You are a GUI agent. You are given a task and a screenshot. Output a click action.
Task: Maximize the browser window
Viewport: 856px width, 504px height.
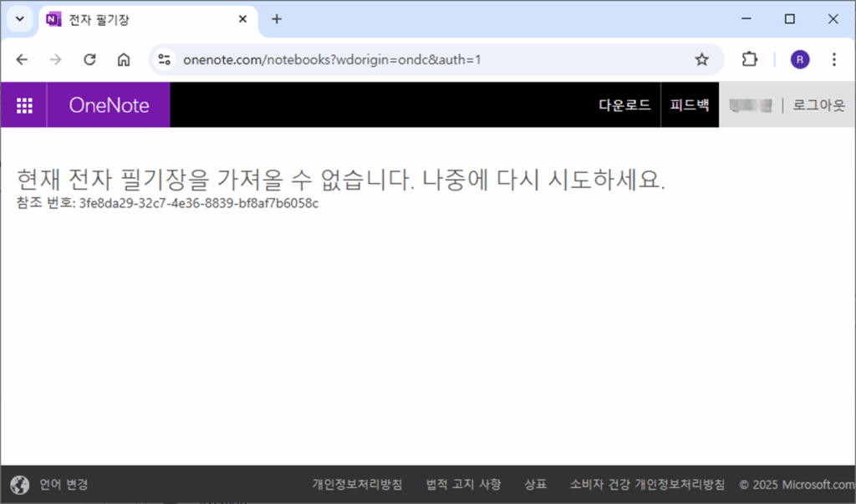[789, 19]
